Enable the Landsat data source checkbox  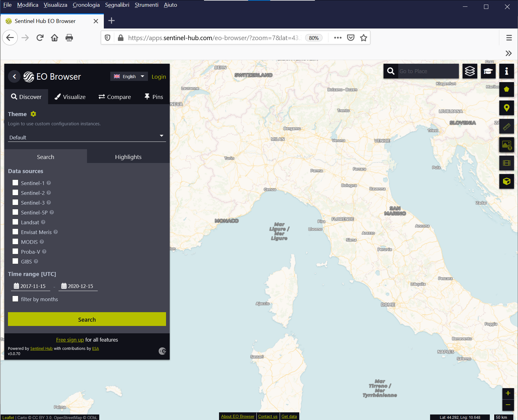pyautogui.click(x=15, y=222)
